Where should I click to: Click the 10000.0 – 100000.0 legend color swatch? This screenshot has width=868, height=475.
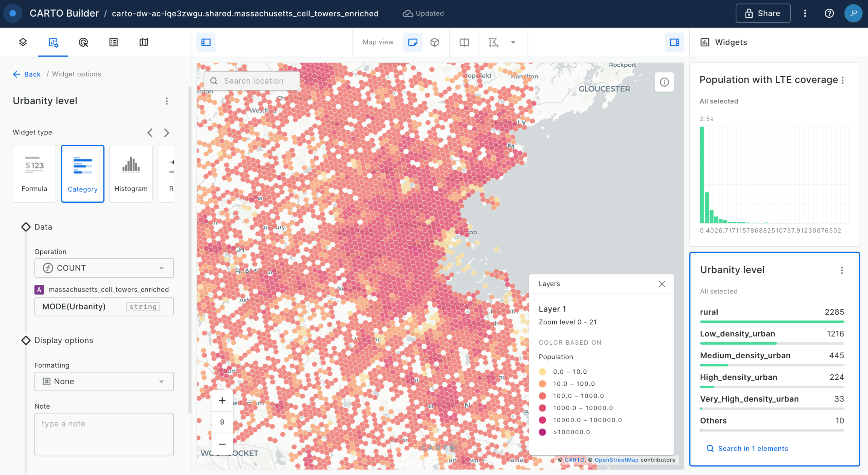542,420
